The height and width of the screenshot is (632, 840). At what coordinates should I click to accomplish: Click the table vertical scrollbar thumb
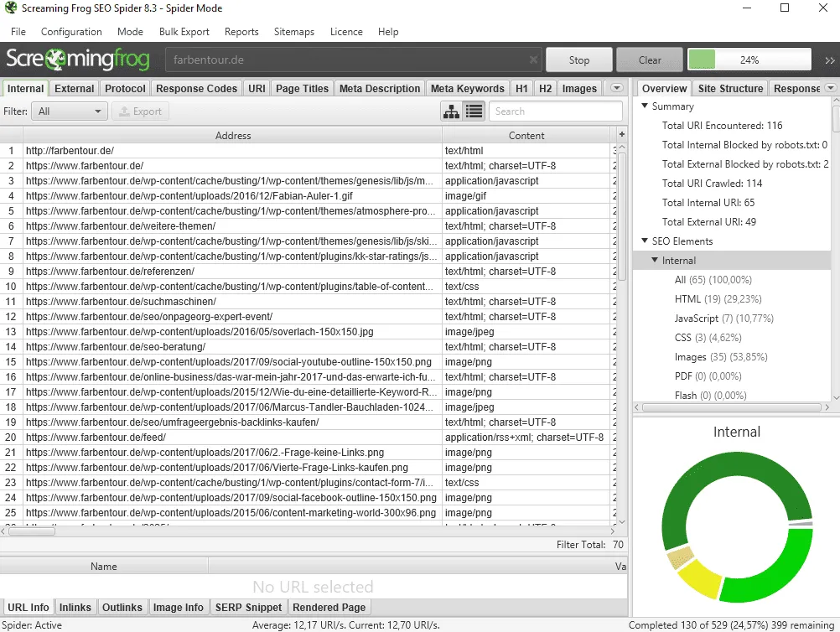[622, 216]
